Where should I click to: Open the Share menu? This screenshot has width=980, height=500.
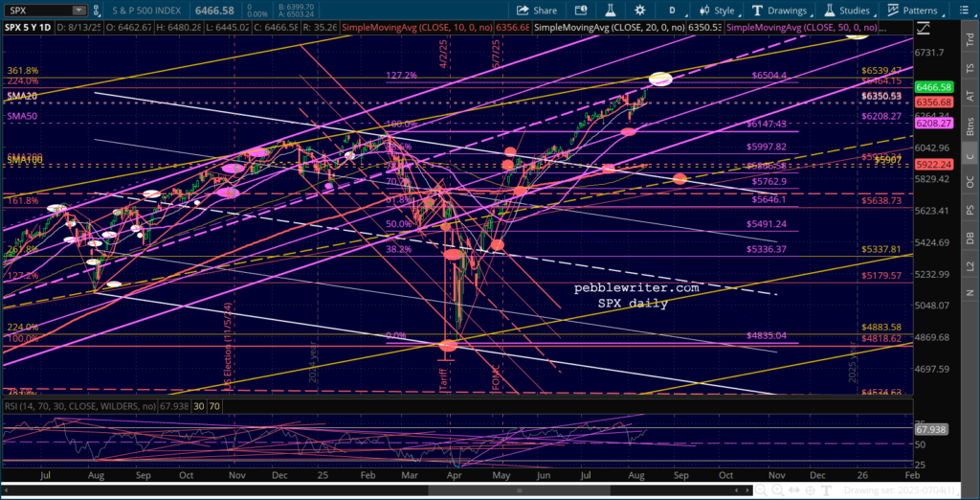[536, 11]
